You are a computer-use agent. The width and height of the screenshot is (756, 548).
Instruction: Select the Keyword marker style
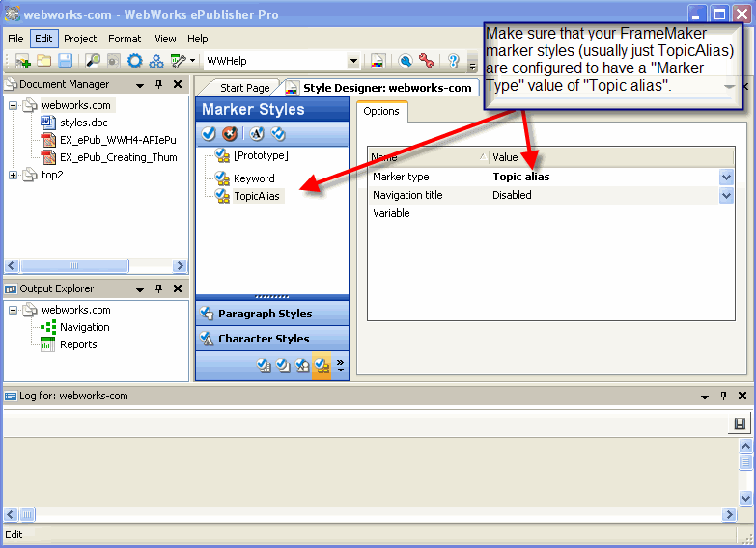point(254,178)
